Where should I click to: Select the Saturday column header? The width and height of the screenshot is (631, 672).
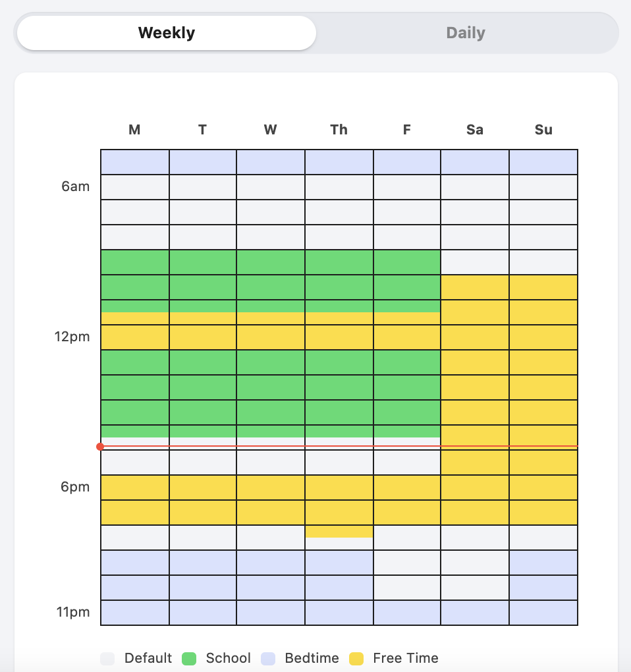point(475,130)
